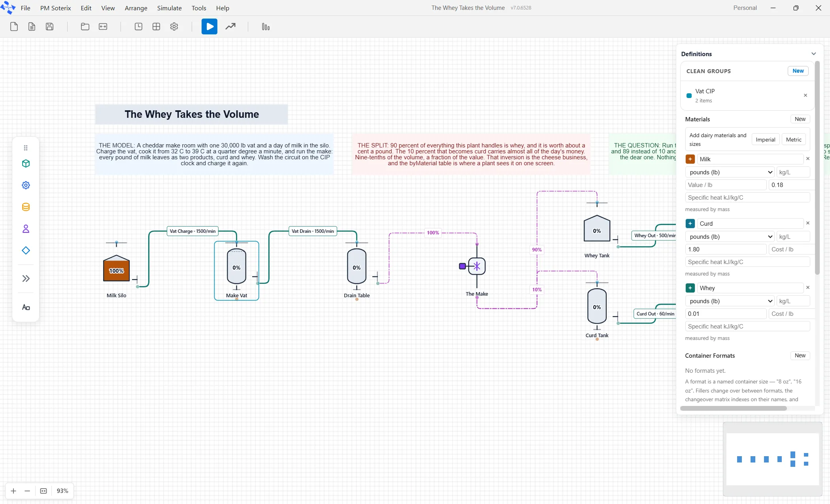Open the Milk unit dropdown pounds (lb)
This screenshot has width=830, height=504.
pyautogui.click(x=730, y=172)
